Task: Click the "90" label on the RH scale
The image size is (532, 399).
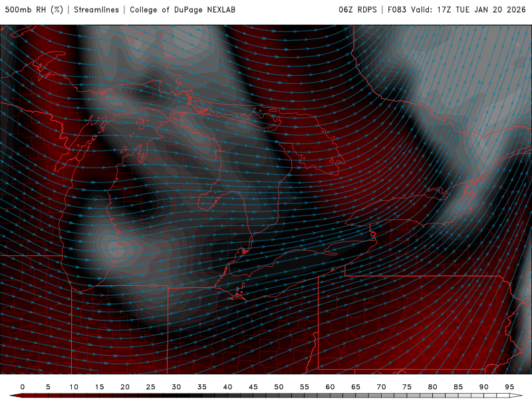Action: pos(484,387)
